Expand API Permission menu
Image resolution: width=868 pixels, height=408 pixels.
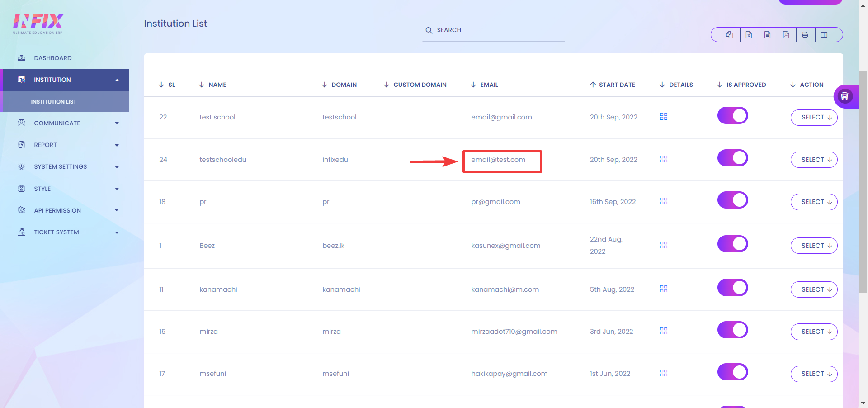[65, 210]
